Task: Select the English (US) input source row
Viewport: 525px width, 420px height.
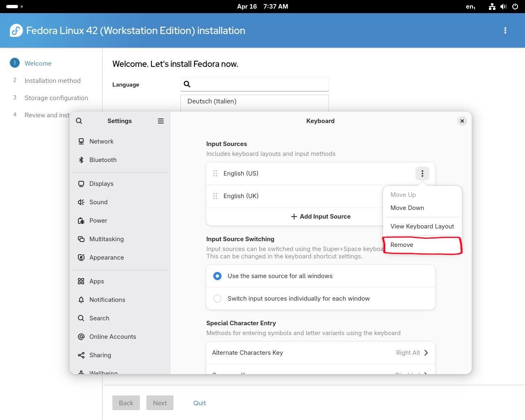Action: tap(321, 173)
